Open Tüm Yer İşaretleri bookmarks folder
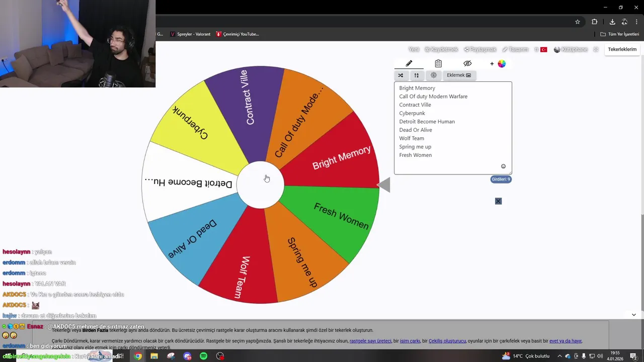 [x=620, y=34]
